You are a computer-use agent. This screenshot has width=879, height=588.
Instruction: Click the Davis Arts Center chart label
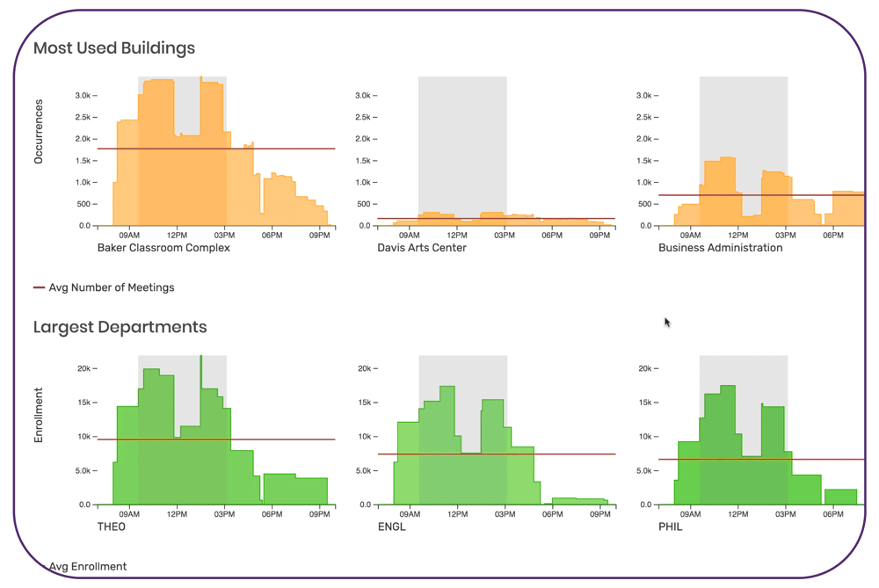click(x=422, y=248)
